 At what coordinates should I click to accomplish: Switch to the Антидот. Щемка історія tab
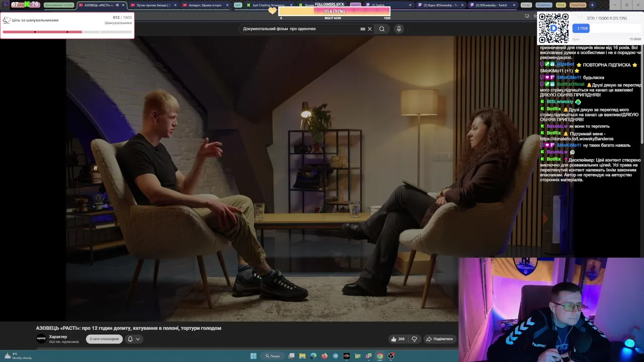(x=205, y=5)
